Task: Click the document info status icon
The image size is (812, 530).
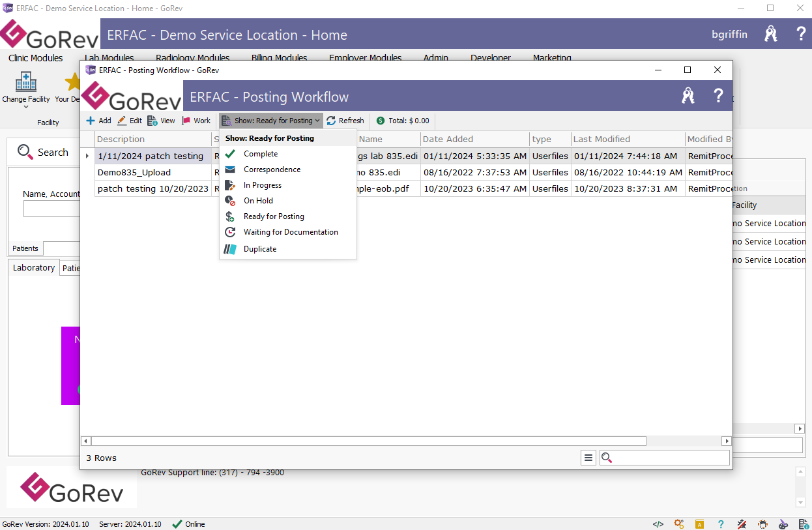Action: pos(804,524)
